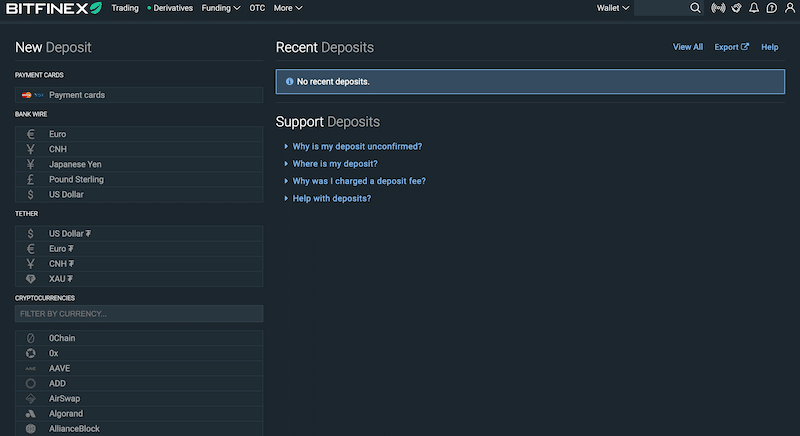Viewport: 800px width, 436px height.
Task: Go to the Trading menu
Action: point(125,8)
